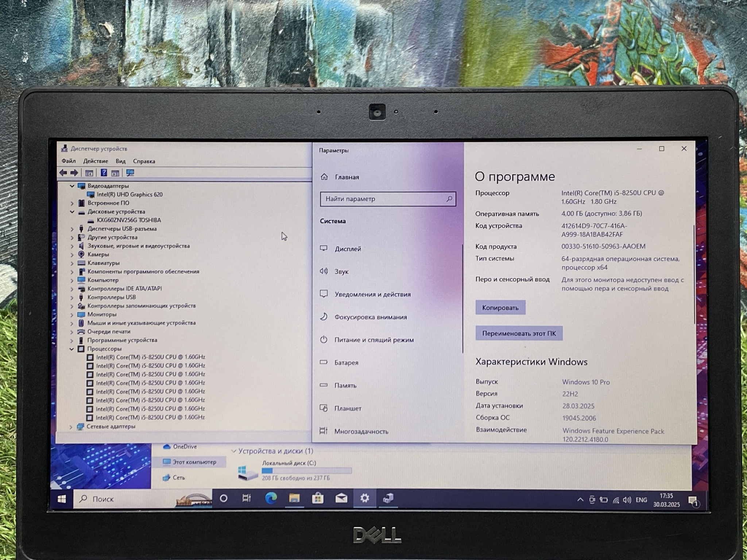This screenshot has height=560, width=747.
Task: Open Microsoft Edge from the taskbar
Action: click(271, 498)
